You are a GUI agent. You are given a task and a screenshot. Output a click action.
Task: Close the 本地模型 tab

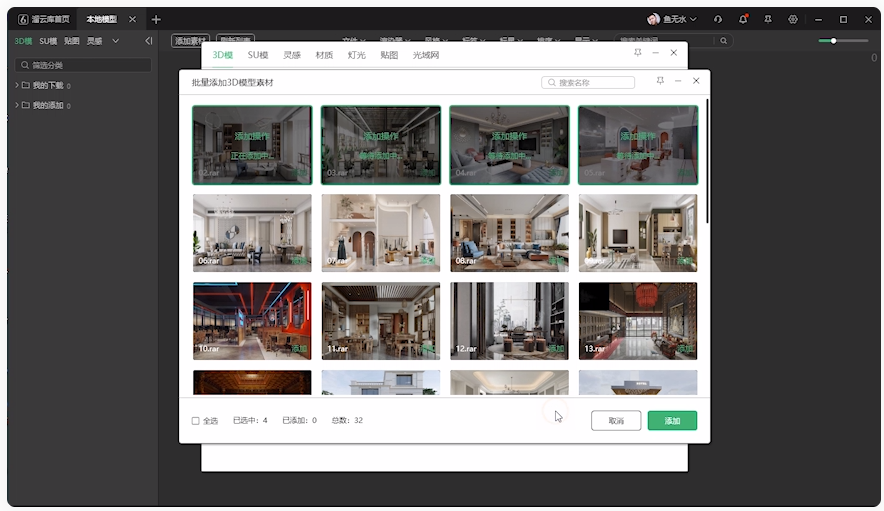(132, 19)
